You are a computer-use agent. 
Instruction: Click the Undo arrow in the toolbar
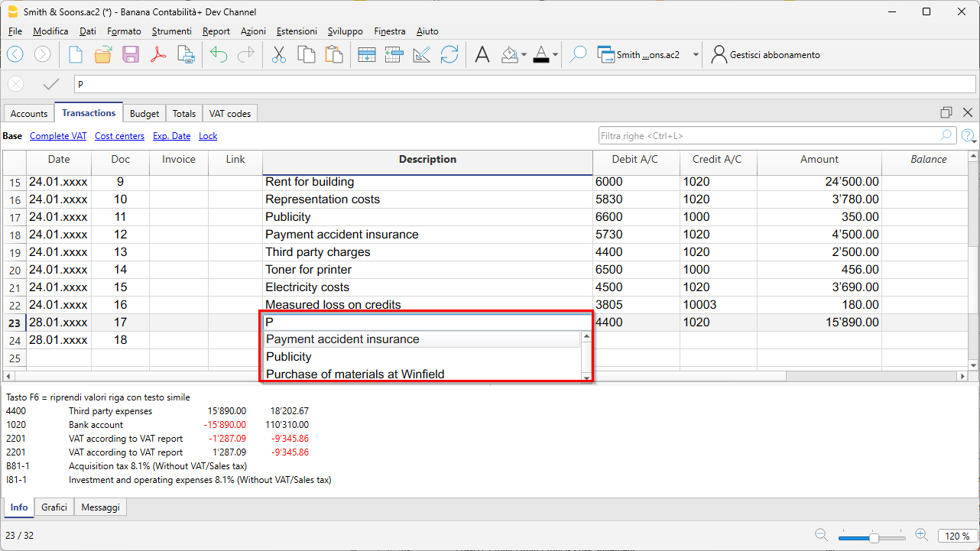(219, 54)
